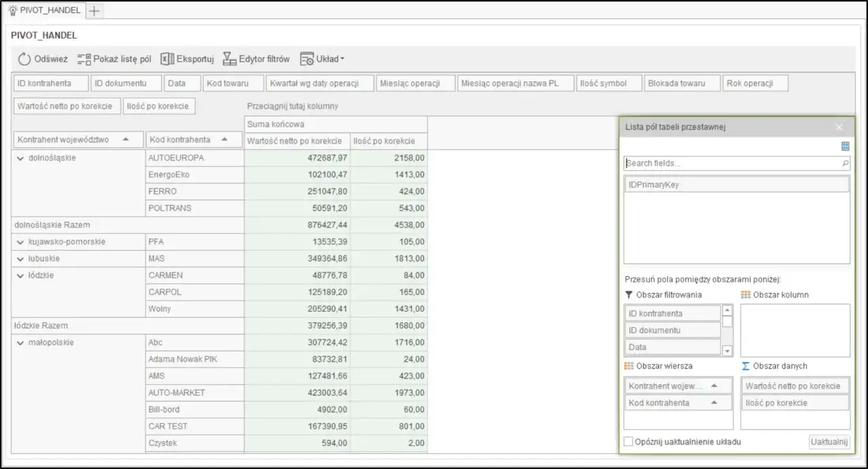The width and height of the screenshot is (868, 469).
Task: Enable Opóźnij uaktualnienie układu checkbox
Action: coord(629,442)
